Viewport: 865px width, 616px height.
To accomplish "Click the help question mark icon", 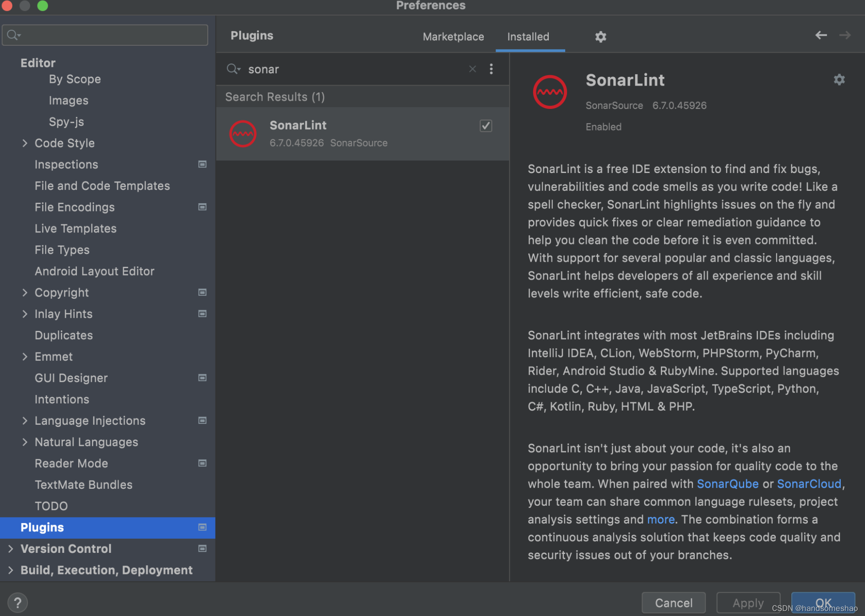I will (x=17, y=602).
